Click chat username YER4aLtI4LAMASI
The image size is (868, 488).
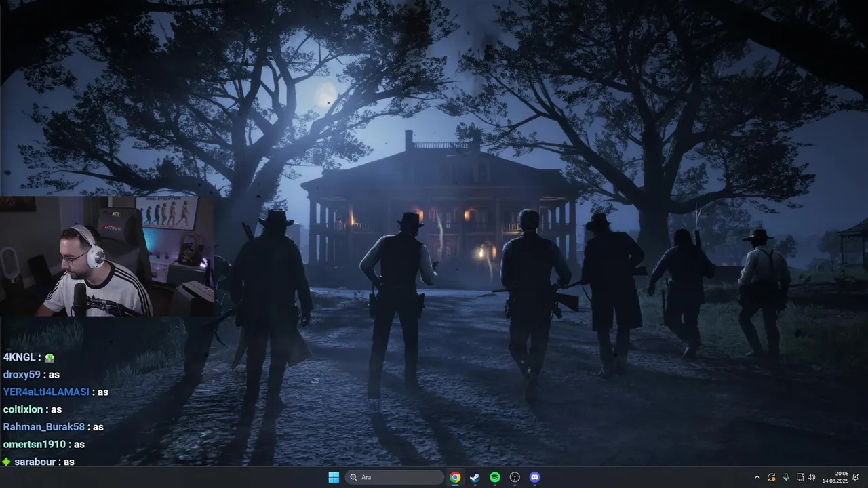click(x=46, y=392)
